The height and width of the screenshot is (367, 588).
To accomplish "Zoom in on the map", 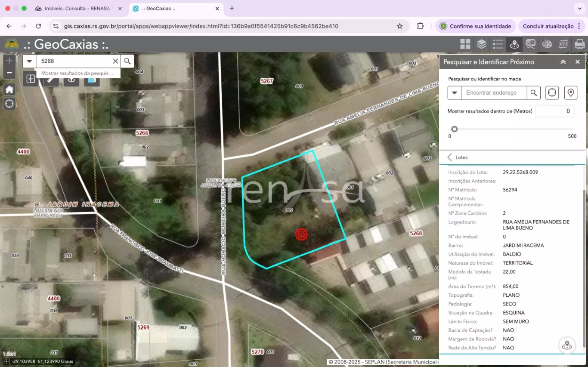I will 9,60.
